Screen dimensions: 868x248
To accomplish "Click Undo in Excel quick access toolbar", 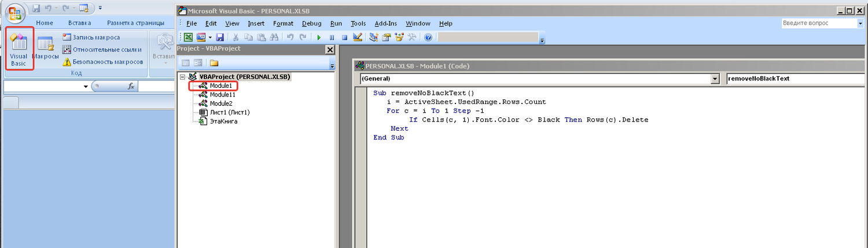I will pos(49,8).
